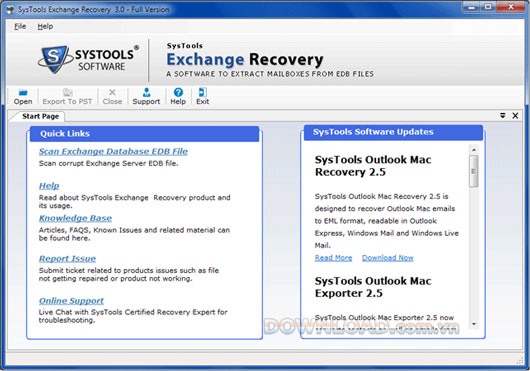Click the Scan Exchange Database EDB File link
This screenshot has height=371, width=530.
[113, 151]
